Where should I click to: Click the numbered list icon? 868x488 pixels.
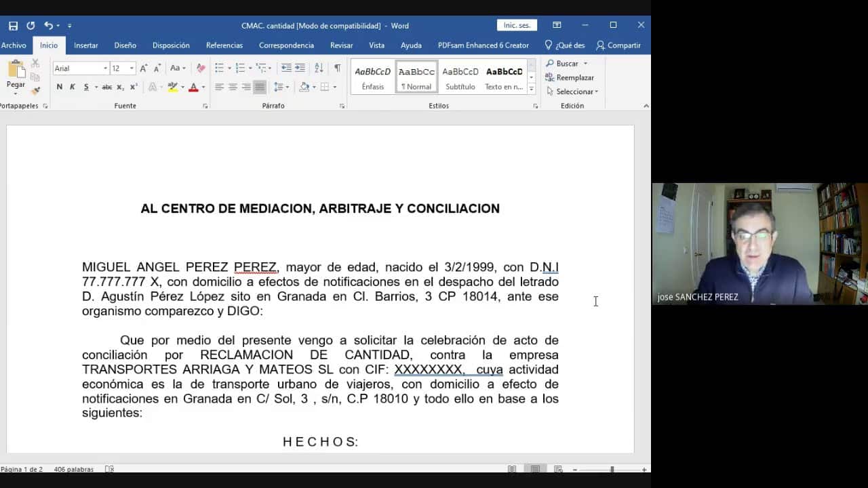coord(240,68)
